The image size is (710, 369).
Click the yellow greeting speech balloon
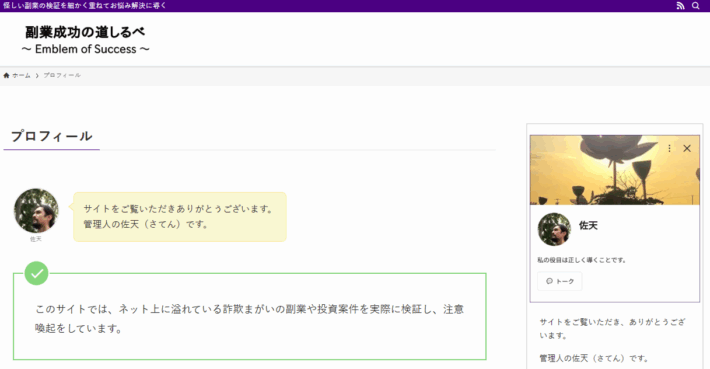point(180,217)
